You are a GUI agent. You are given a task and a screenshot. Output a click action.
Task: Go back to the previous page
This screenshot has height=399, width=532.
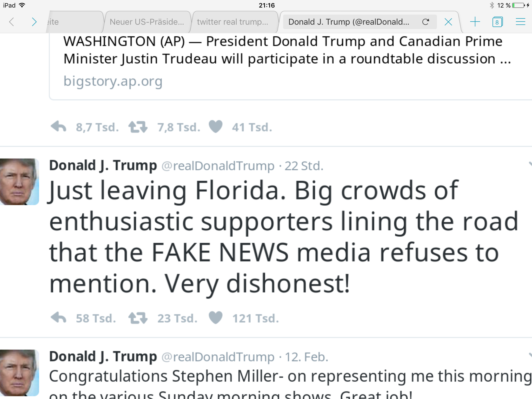pyautogui.click(x=11, y=22)
